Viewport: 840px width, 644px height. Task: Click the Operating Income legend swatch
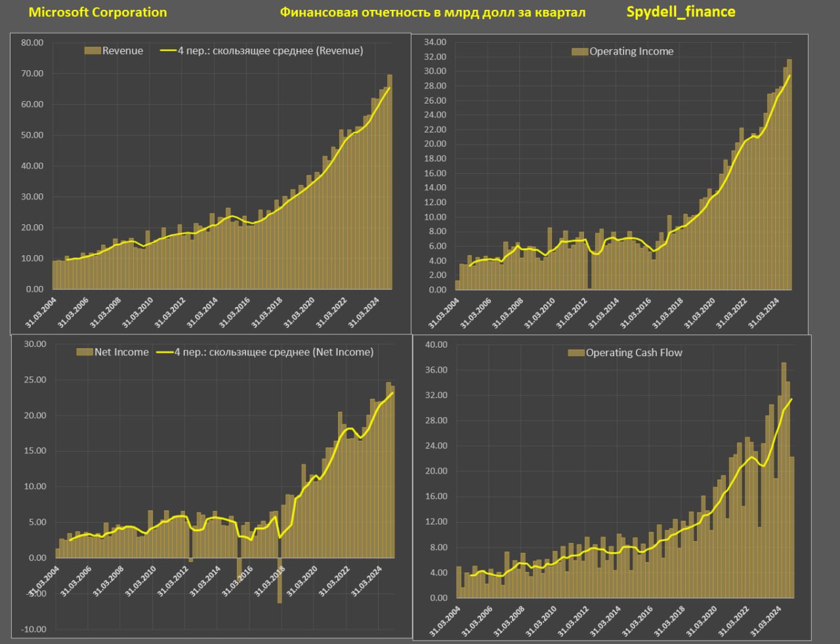pyautogui.click(x=579, y=52)
